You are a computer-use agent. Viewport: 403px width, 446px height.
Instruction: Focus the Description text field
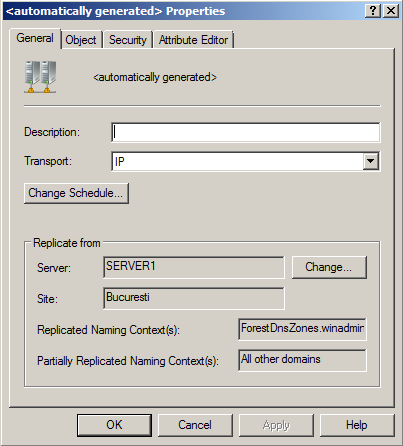pos(245,132)
